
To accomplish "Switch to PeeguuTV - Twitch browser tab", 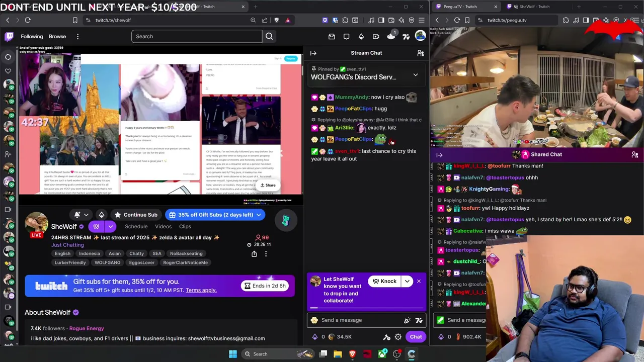I will point(465,7).
